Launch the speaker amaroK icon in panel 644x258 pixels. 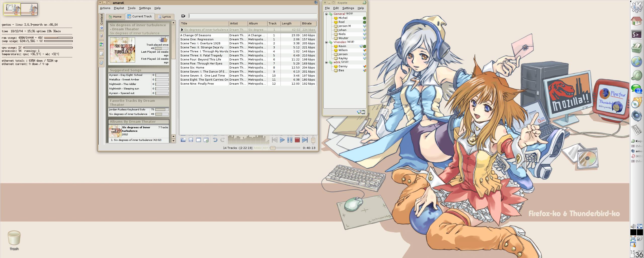pyautogui.click(x=637, y=116)
